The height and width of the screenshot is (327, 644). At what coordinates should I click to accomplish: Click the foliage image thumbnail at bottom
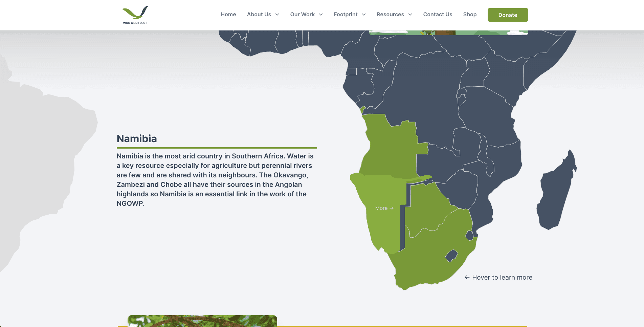(202, 321)
